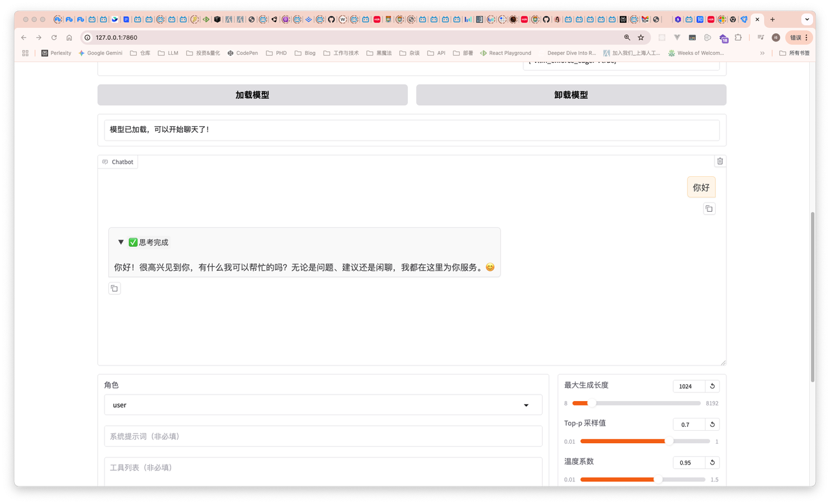The height and width of the screenshot is (504, 830).
Task: Open the 杂谈 bookmark folder
Action: tap(410, 53)
